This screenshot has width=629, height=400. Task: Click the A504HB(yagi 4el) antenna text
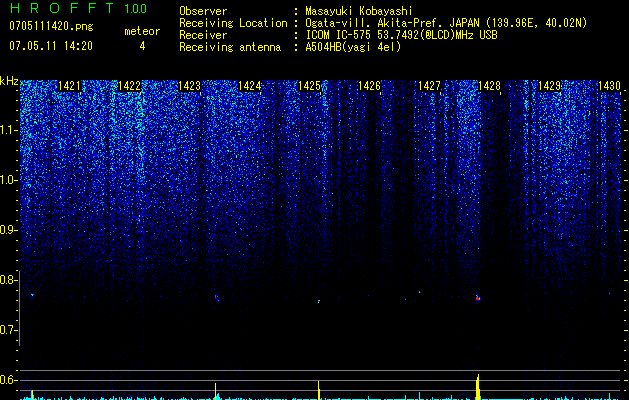pyautogui.click(x=353, y=47)
